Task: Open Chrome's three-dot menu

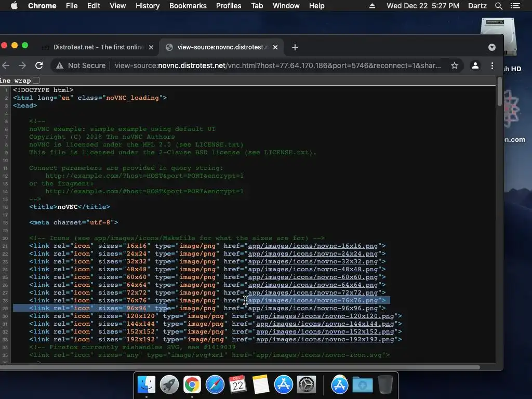Action: (492, 65)
